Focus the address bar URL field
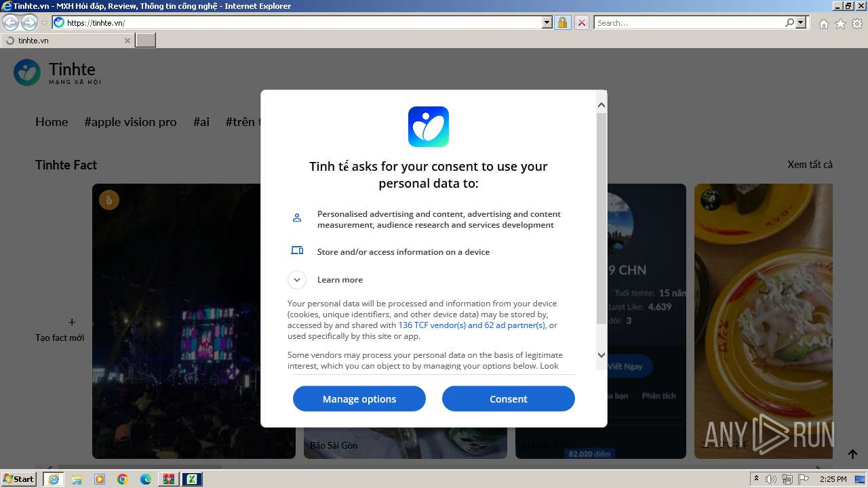The image size is (868, 488). coord(304,22)
